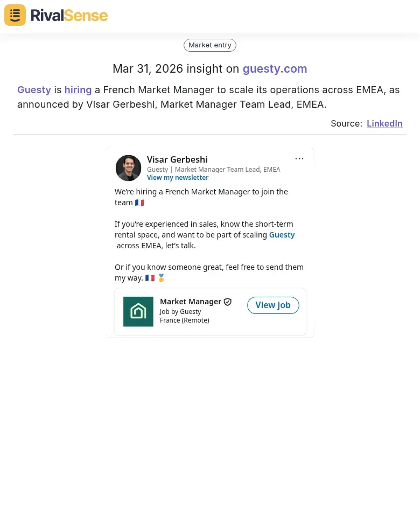Click the RivalSense wordmark text
The height and width of the screenshot is (517, 420).
(x=69, y=15)
